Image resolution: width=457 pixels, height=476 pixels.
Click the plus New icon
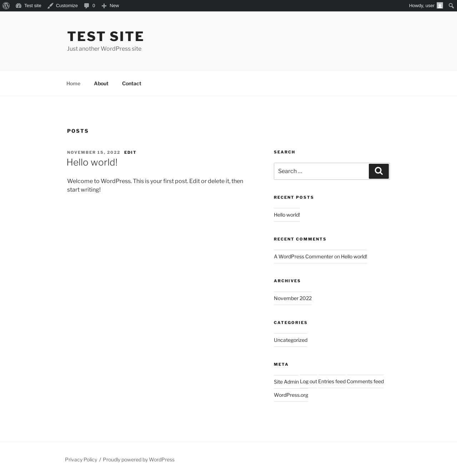click(104, 6)
